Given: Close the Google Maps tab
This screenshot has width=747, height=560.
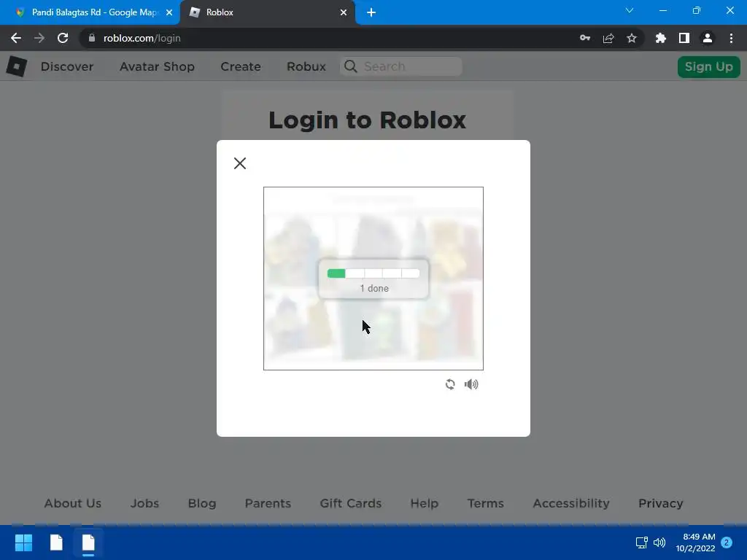Looking at the screenshot, I should [169, 12].
